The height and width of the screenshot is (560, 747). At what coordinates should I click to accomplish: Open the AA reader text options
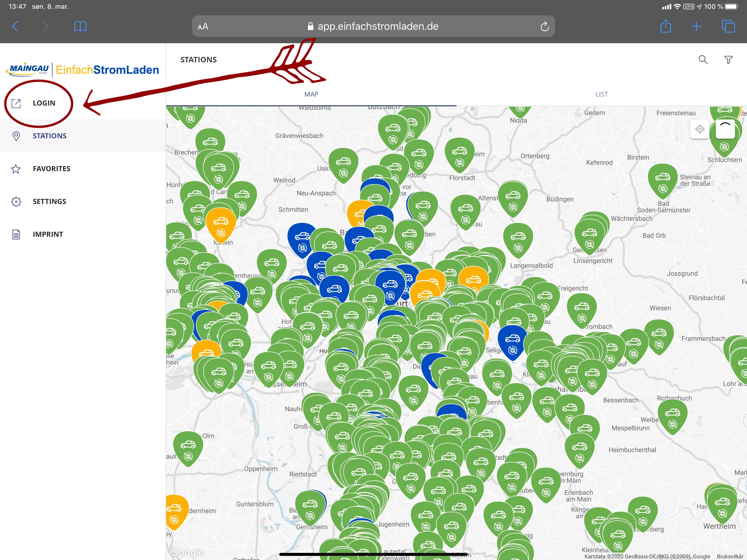tap(203, 26)
